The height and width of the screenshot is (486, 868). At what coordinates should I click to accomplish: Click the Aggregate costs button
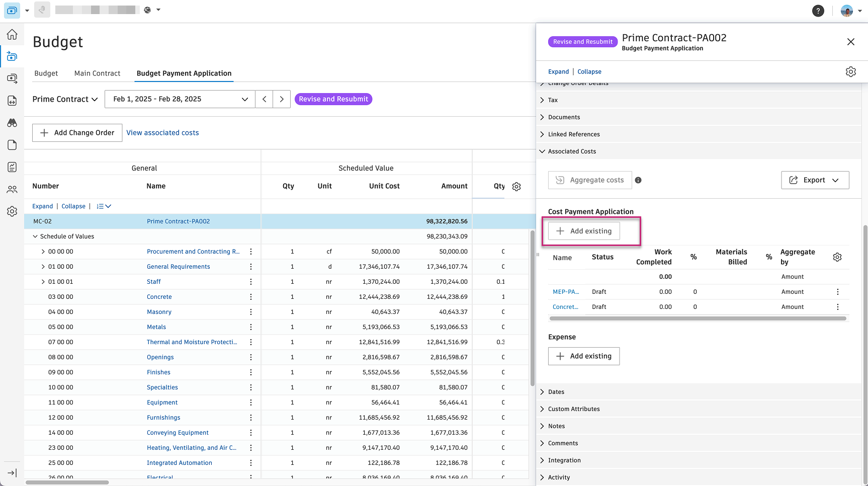coord(590,180)
